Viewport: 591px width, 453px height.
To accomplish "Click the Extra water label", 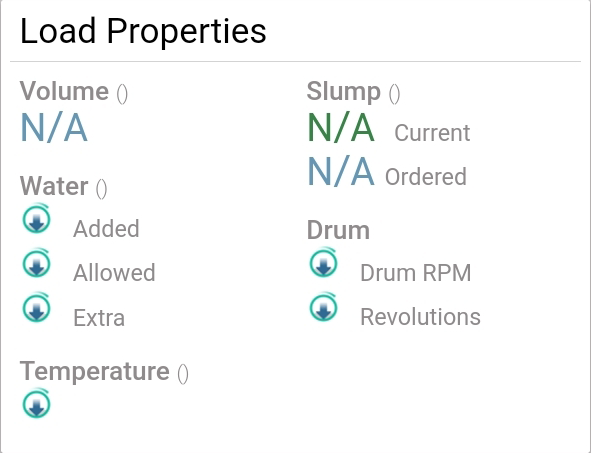I will [x=99, y=318].
